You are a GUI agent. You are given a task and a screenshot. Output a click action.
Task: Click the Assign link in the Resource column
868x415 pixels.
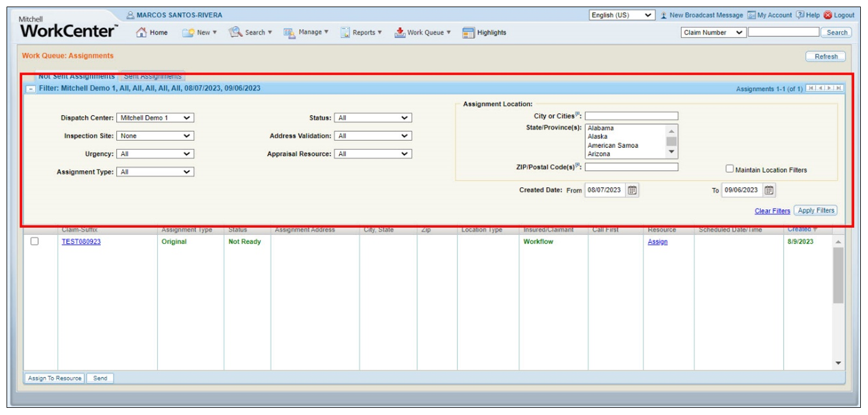coord(658,242)
